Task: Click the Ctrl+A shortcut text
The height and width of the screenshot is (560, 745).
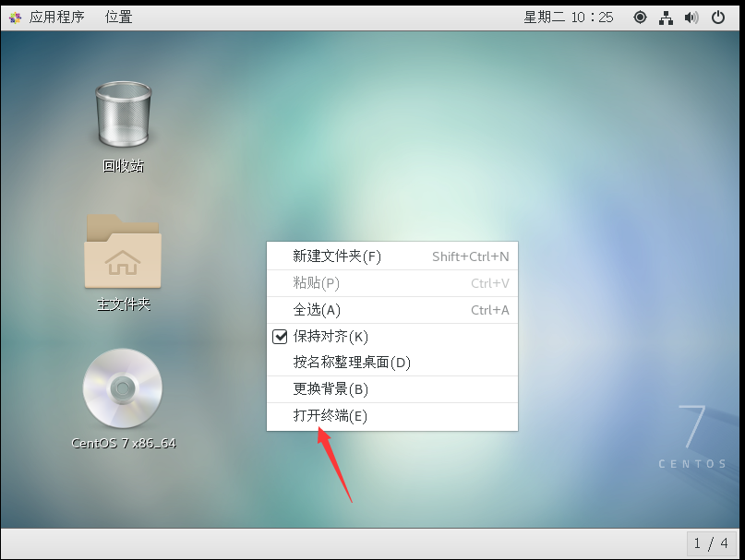Action: (x=490, y=310)
